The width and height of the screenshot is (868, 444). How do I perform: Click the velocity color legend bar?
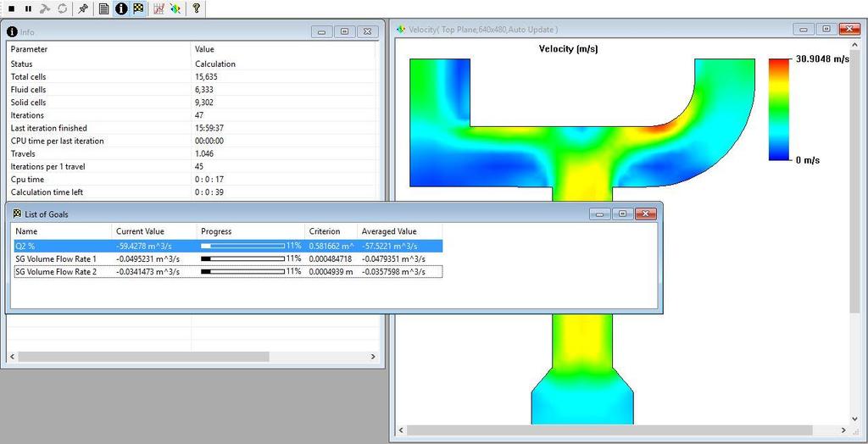click(779, 109)
